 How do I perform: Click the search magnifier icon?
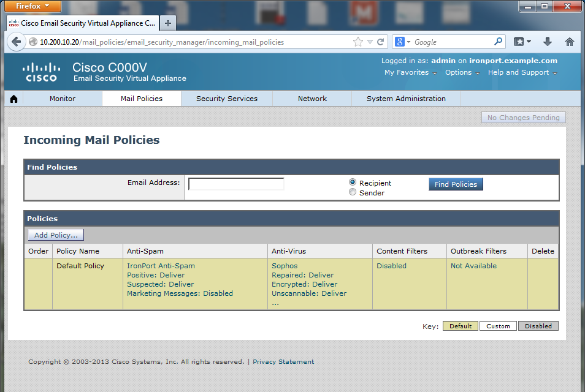[x=498, y=42]
